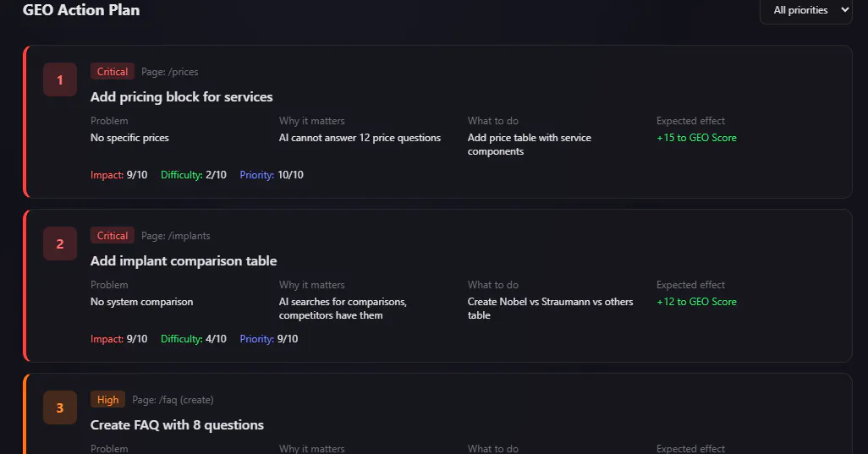The image size is (868, 454).
Task: Click Difficulty 4/10 value
Action: [194, 339]
